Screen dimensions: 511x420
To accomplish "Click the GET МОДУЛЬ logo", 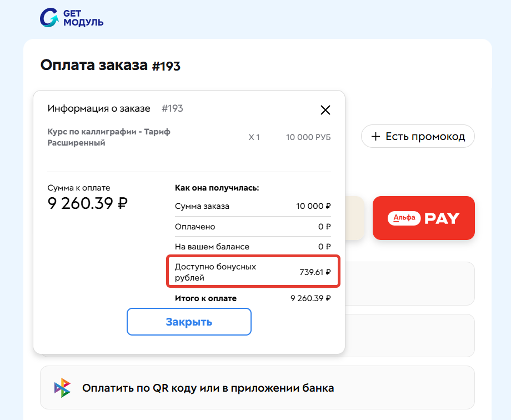I will (x=72, y=18).
